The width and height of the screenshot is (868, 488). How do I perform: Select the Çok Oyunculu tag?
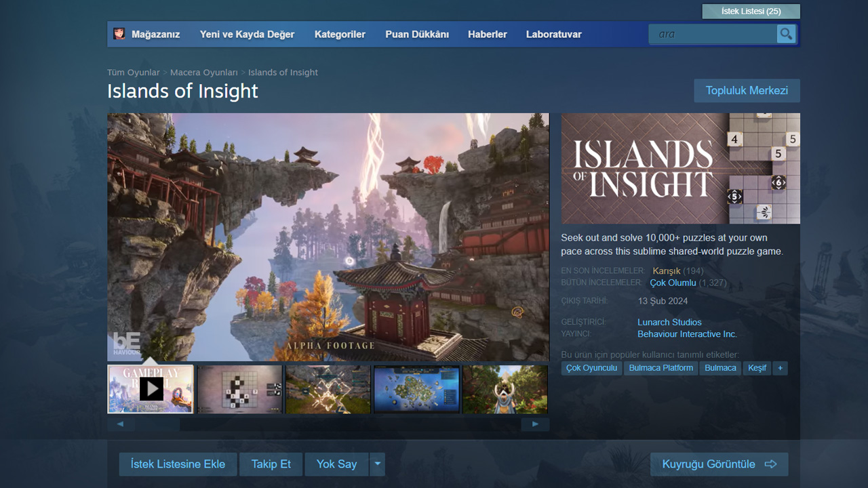click(x=591, y=368)
